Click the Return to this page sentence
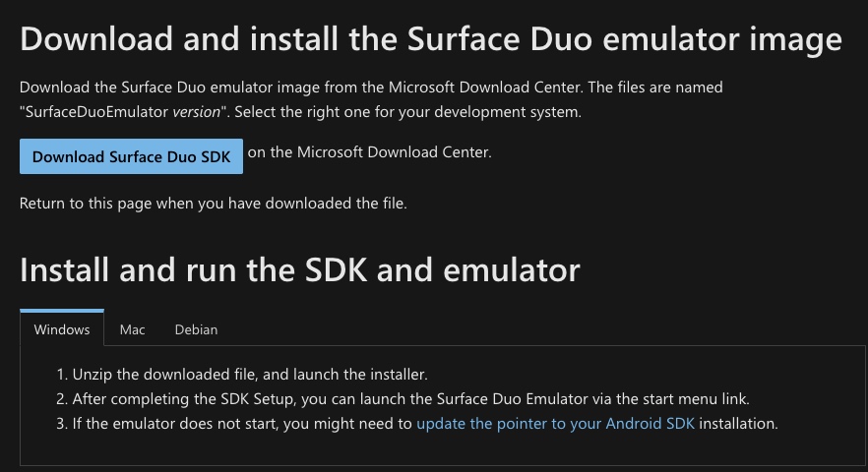This screenshot has height=472, width=868. click(214, 204)
